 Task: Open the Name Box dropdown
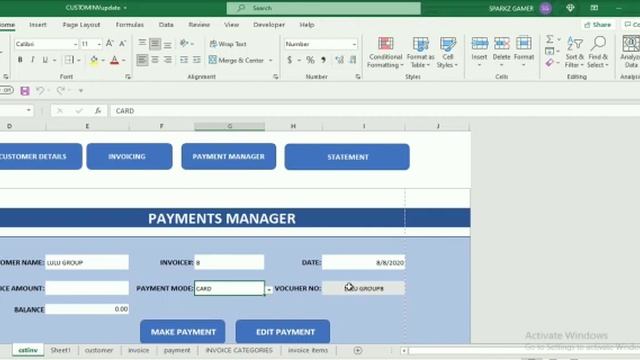(29, 110)
